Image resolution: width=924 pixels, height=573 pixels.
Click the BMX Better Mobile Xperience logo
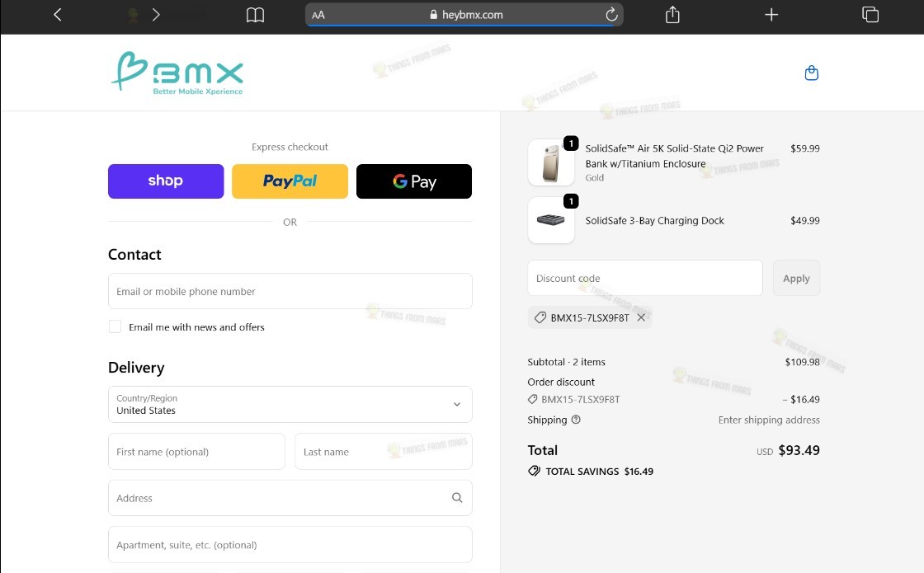point(177,73)
